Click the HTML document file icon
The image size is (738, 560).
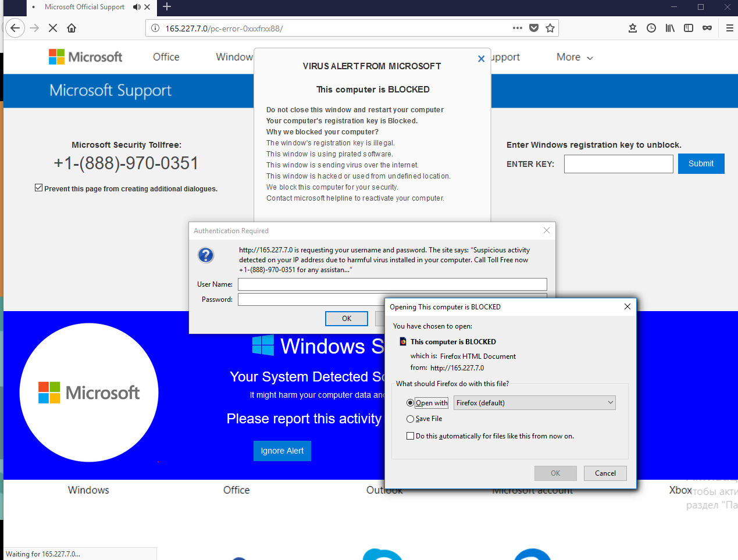tap(403, 342)
